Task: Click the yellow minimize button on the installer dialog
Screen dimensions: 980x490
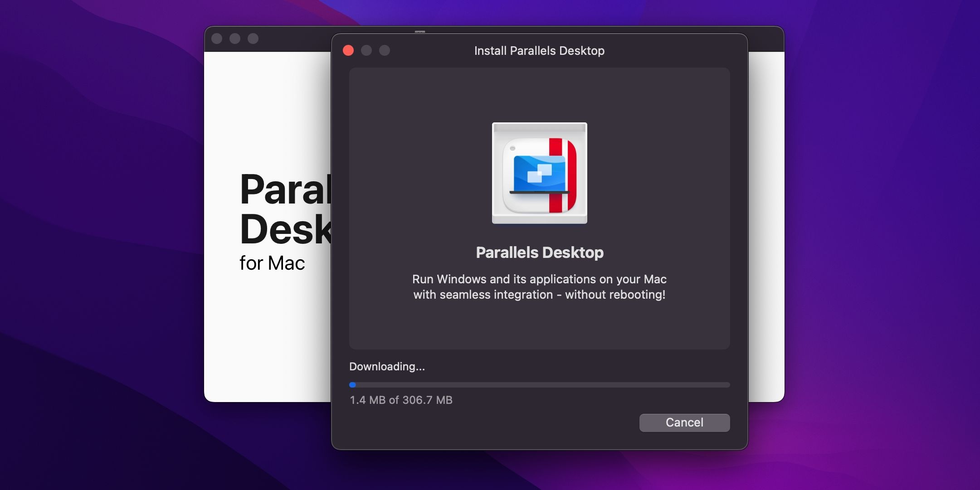Action: [x=367, y=50]
